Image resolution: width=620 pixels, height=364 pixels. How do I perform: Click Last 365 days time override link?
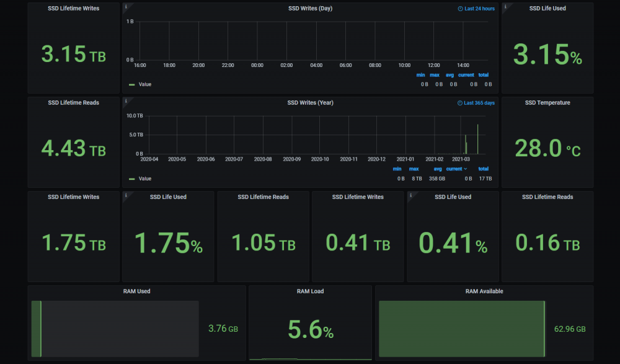pos(479,103)
